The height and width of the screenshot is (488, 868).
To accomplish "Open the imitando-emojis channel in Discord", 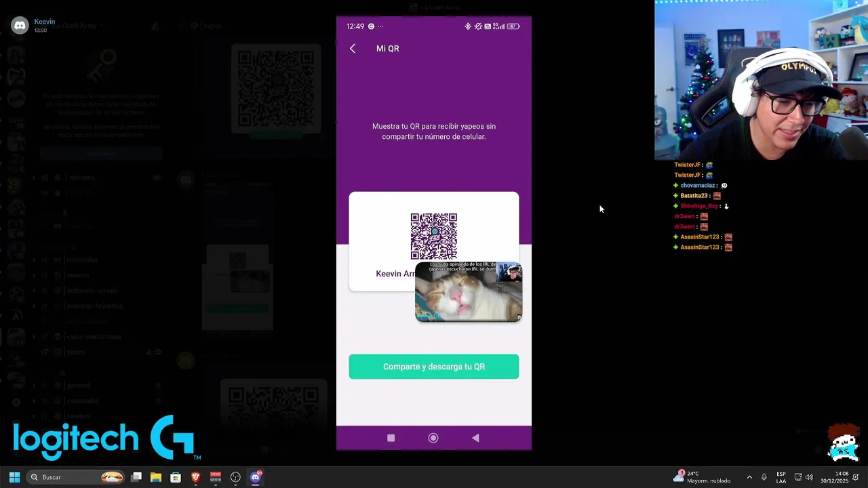I will pos(92,290).
